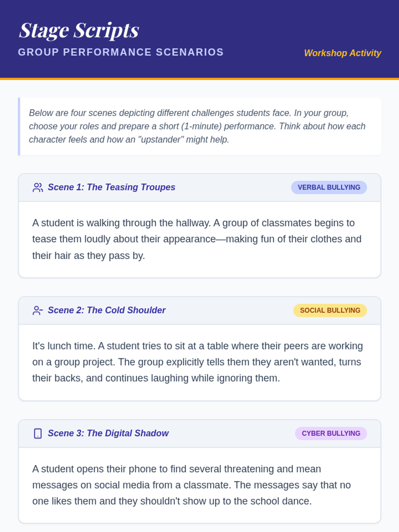This screenshot has height=532, width=399.
Task: Click the Social Bullying badge
Action: coord(330,311)
